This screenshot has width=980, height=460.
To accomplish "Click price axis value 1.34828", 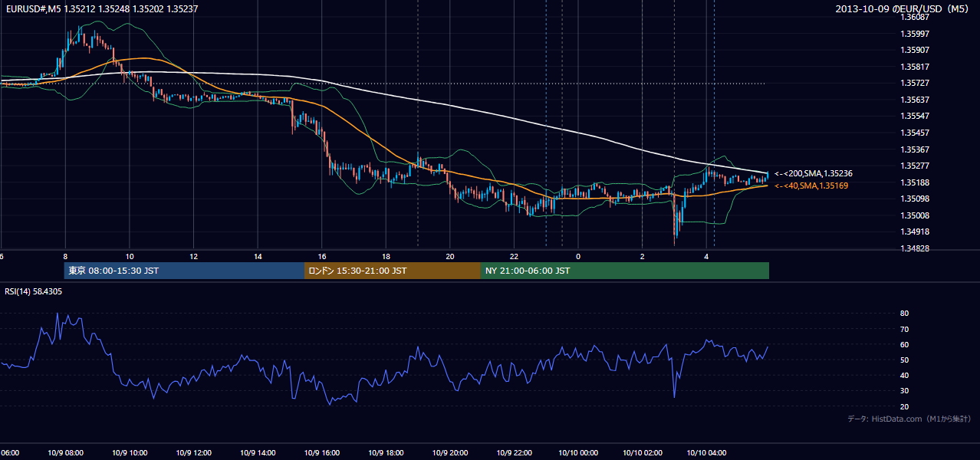I will coord(916,248).
